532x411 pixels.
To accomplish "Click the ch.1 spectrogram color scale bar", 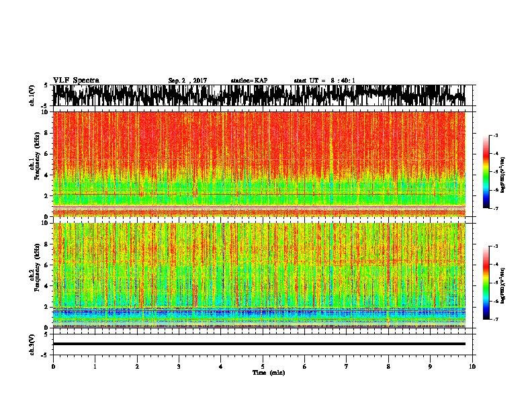I will point(486,172).
